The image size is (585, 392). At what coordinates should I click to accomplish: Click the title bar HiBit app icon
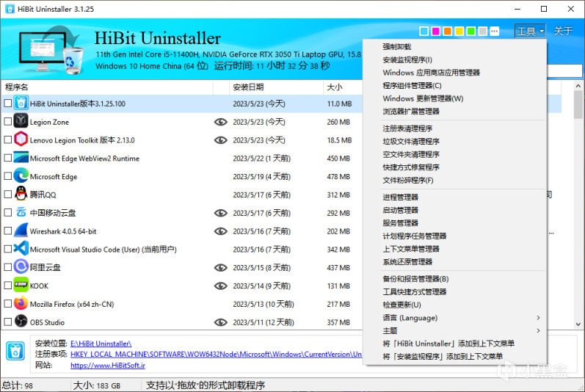[10, 9]
